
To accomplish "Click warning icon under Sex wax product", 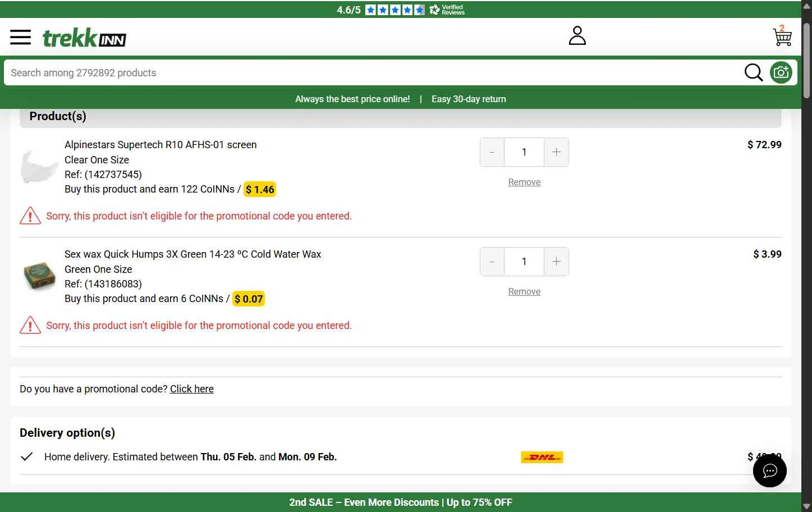I will click(30, 325).
